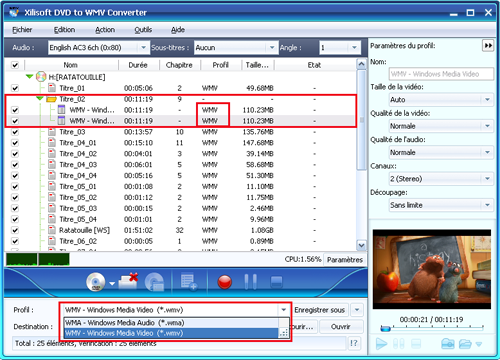Open the Audio track dropdown

[x=98, y=48]
